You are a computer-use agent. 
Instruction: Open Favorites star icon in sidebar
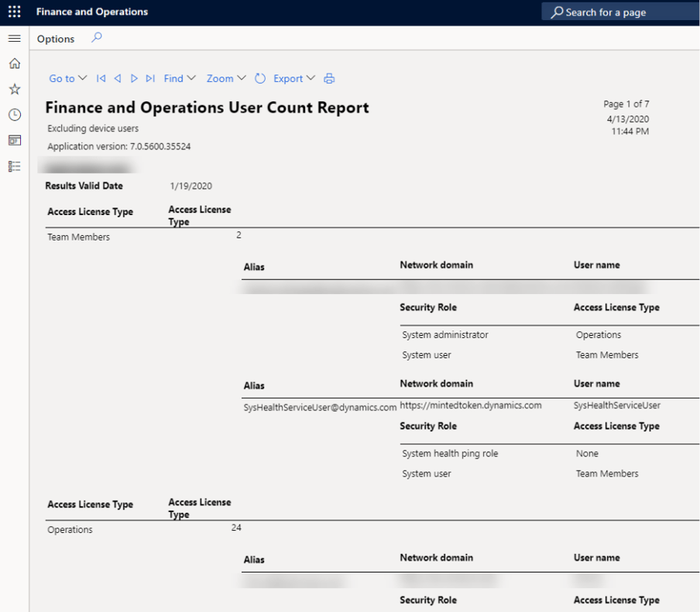click(14, 89)
